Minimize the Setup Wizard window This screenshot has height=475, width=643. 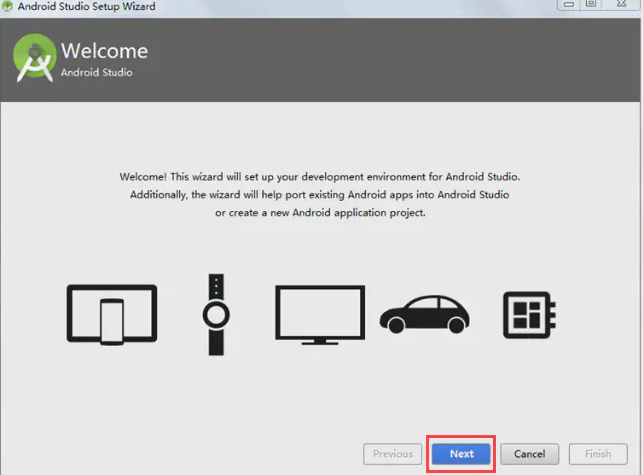(568, 4)
